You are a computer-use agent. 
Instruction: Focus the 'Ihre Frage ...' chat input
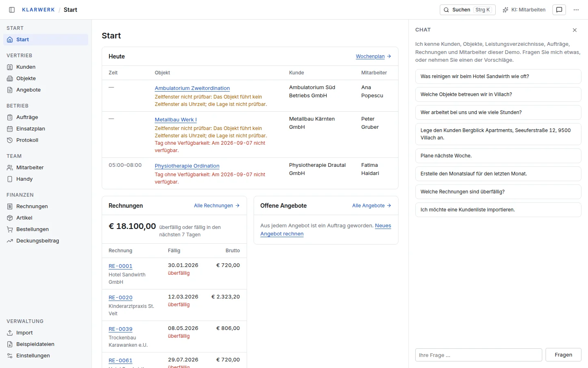click(x=479, y=355)
